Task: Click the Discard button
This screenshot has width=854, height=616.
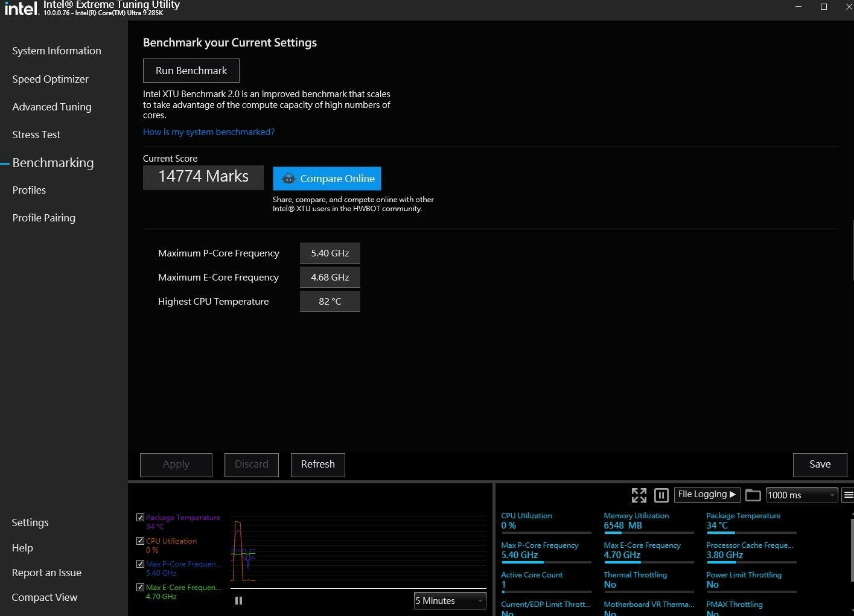Action: coord(252,465)
